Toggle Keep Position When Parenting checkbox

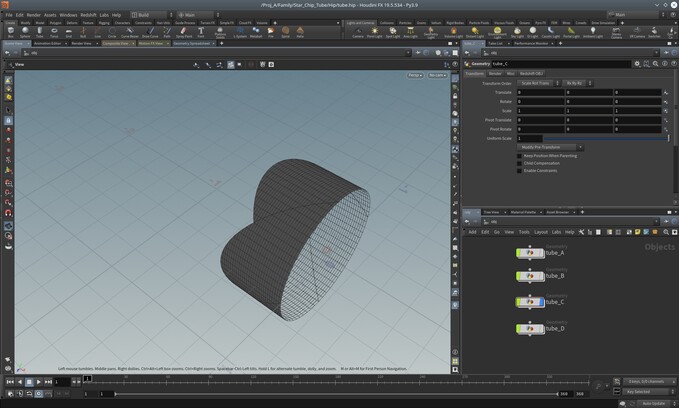(519, 156)
